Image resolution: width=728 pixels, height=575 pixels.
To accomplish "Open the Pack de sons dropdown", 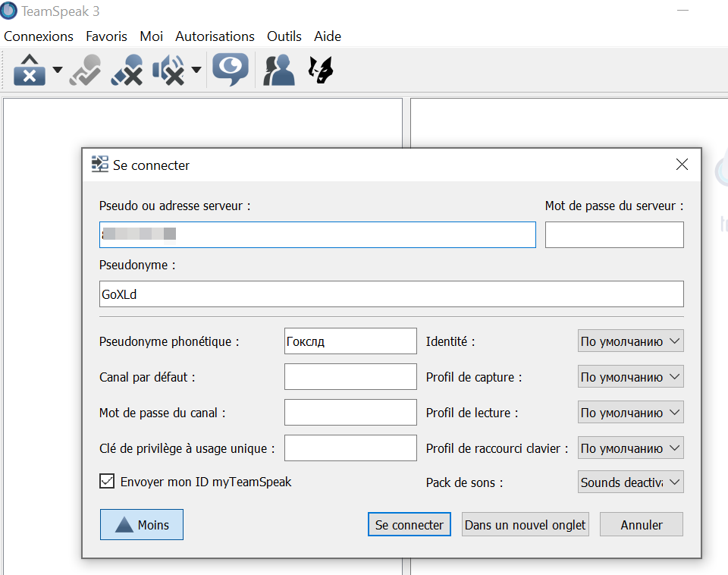I will (630, 482).
